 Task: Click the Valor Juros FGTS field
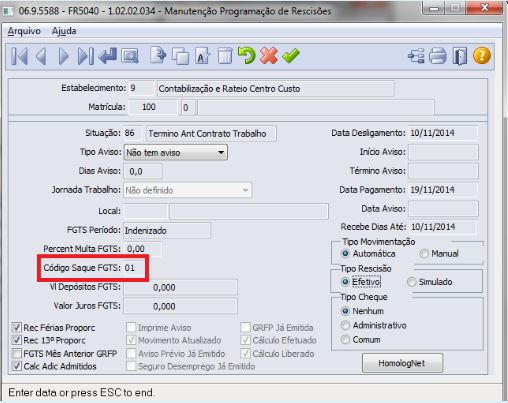pos(180,306)
